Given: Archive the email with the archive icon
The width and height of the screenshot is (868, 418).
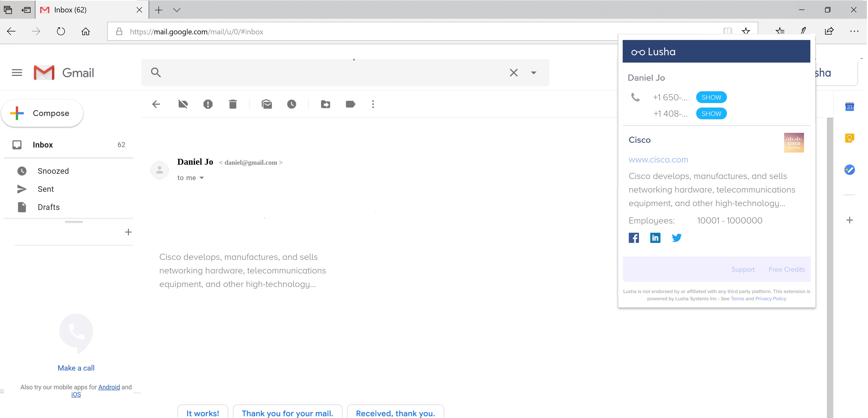Looking at the screenshot, I should pyautogui.click(x=183, y=104).
